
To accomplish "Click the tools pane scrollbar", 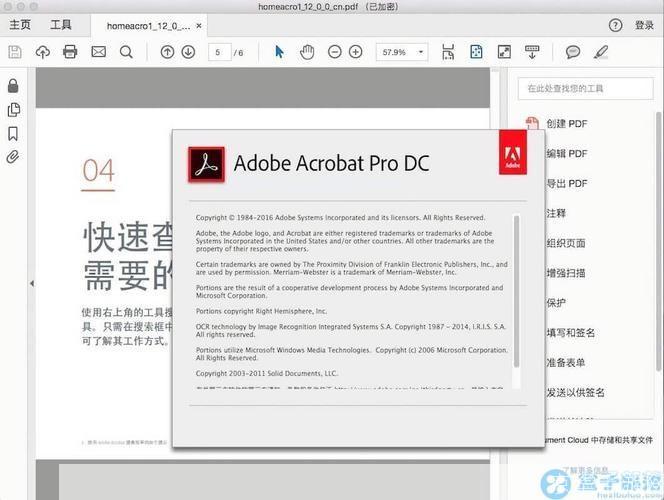I will click(658, 241).
